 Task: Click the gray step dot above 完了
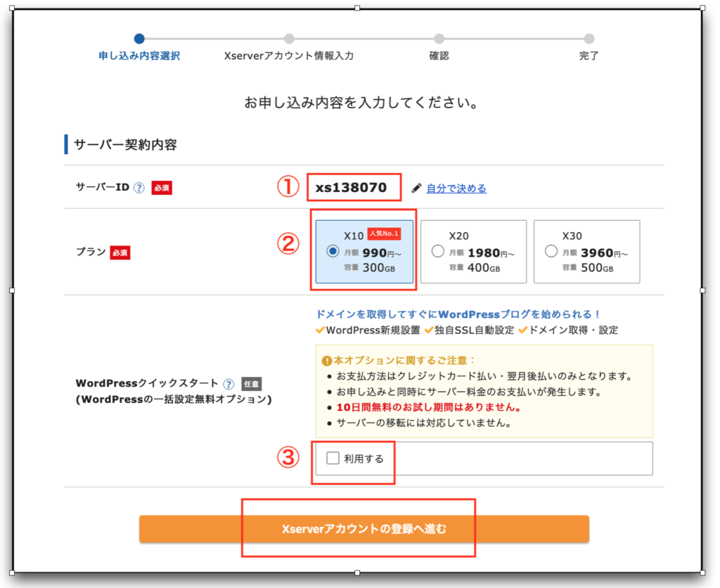tap(589, 39)
